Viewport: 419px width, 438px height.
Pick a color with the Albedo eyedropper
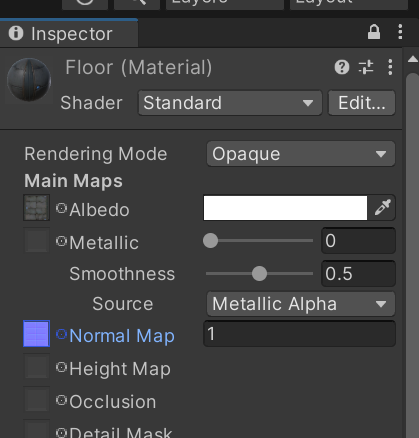[382, 208]
